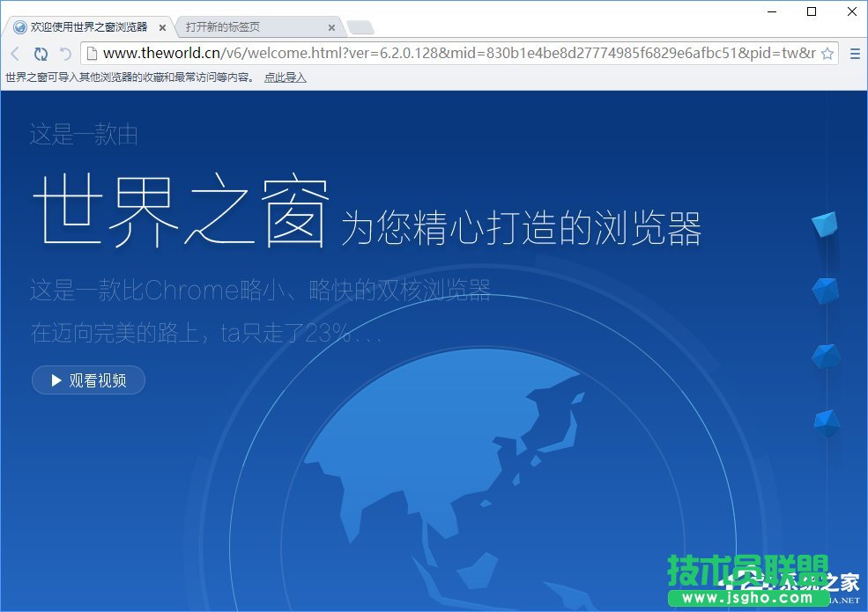
Task: Click the 世界之窗 headline text
Action: pyautogui.click(x=181, y=210)
